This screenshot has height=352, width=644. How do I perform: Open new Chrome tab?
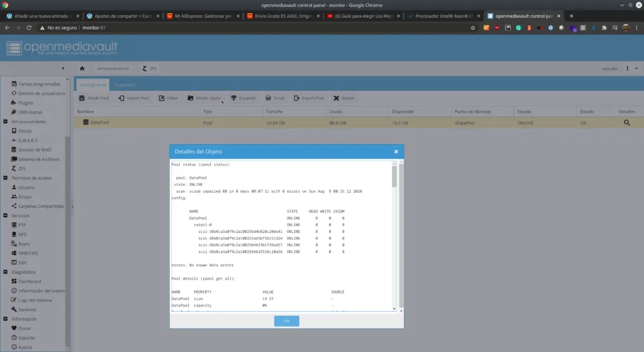click(571, 16)
